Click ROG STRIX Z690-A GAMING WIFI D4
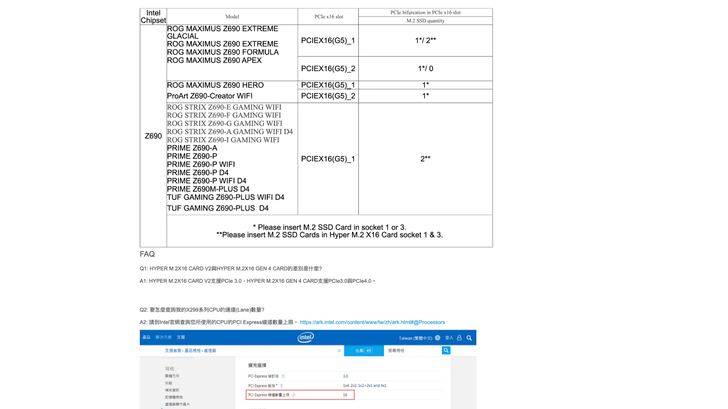728x409 pixels. click(x=230, y=132)
